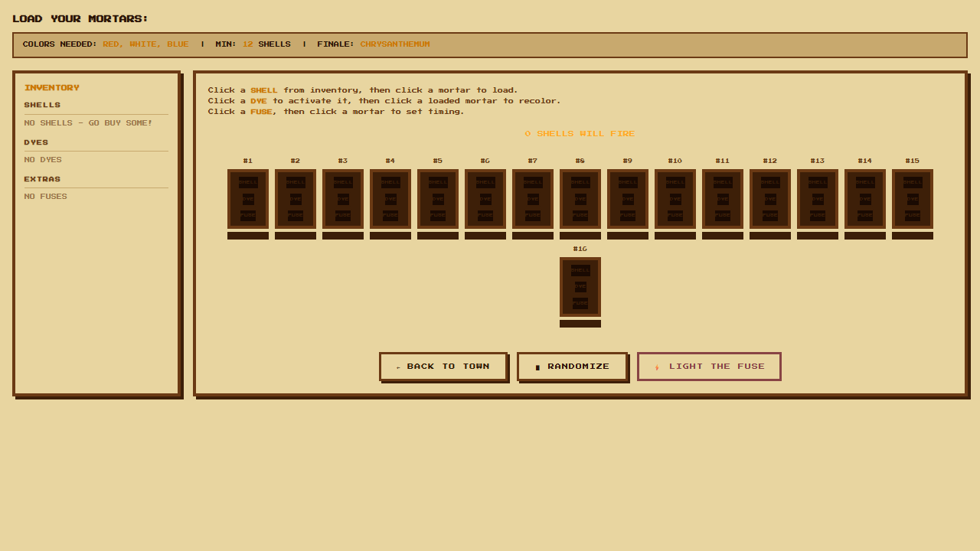Screen dimensions: 980x551
Task: Load mortar #12
Action: pyautogui.click(x=770, y=199)
